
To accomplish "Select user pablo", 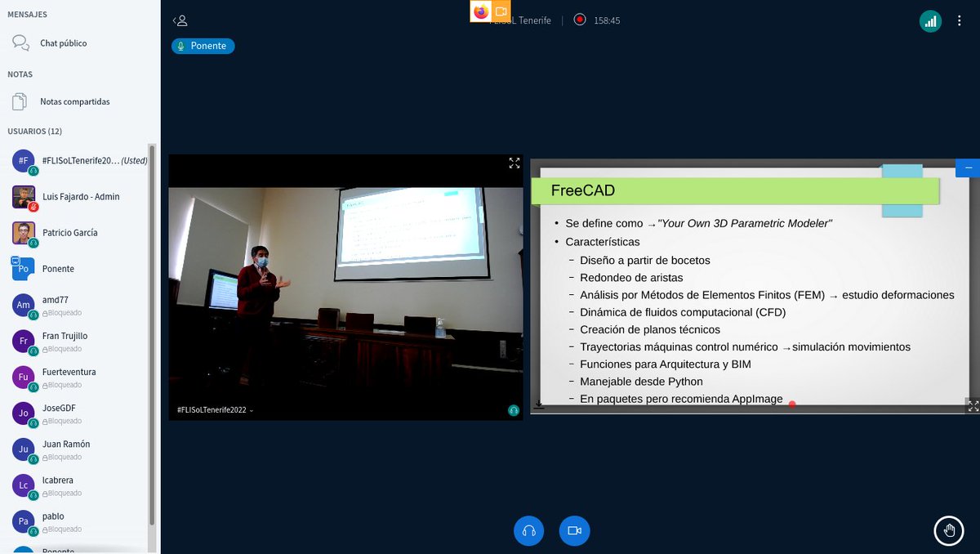I will tap(78, 521).
